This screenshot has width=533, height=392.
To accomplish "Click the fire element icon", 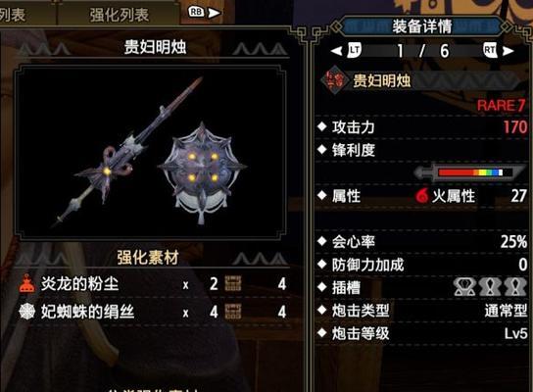I will pos(422,195).
